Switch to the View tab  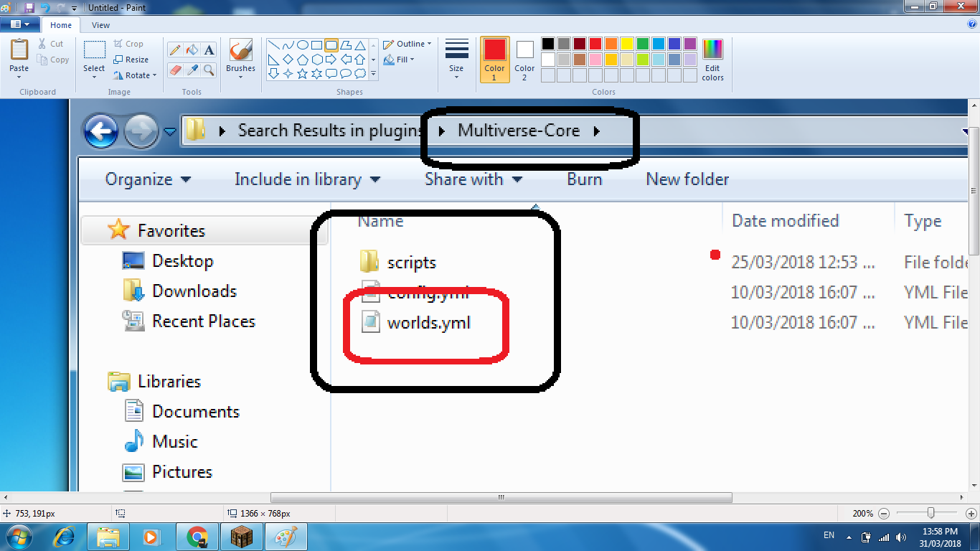click(101, 25)
